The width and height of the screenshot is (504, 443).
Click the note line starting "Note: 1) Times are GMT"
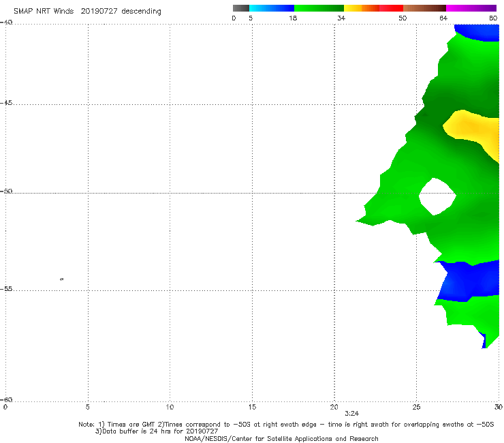pyautogui.click(x=286, y=425)
